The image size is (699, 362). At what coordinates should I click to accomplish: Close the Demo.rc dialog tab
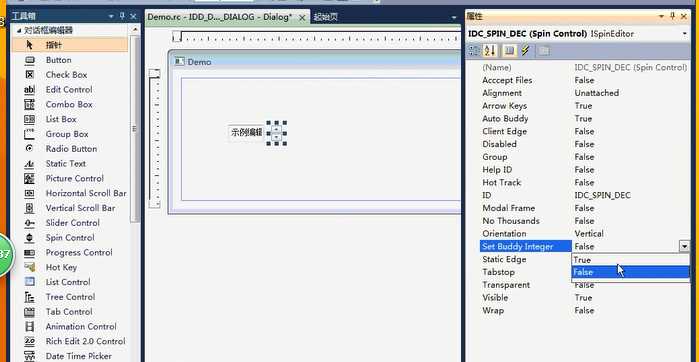[x=302, y=17]
